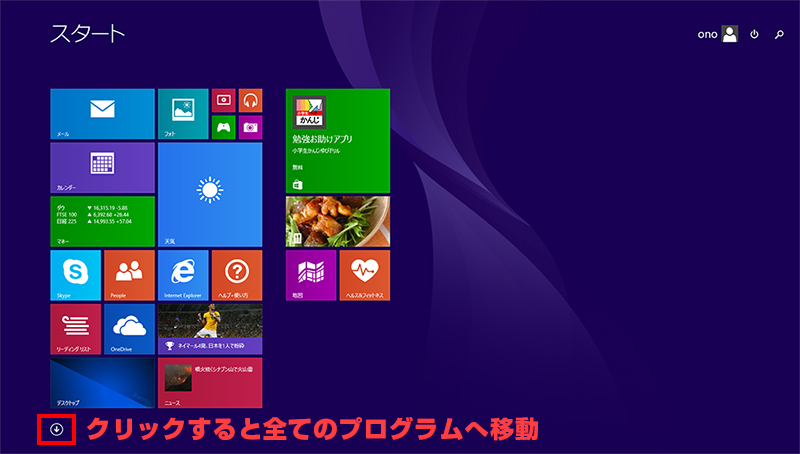The width and height of the screenshot is (800, 454).
Task: Open the Calendar tile
Action: pos(102,168)
